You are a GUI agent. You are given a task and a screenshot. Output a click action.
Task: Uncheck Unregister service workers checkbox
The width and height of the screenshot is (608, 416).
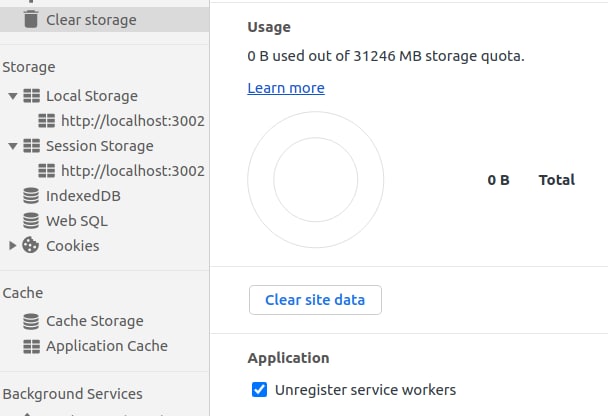tap(259, 390)
